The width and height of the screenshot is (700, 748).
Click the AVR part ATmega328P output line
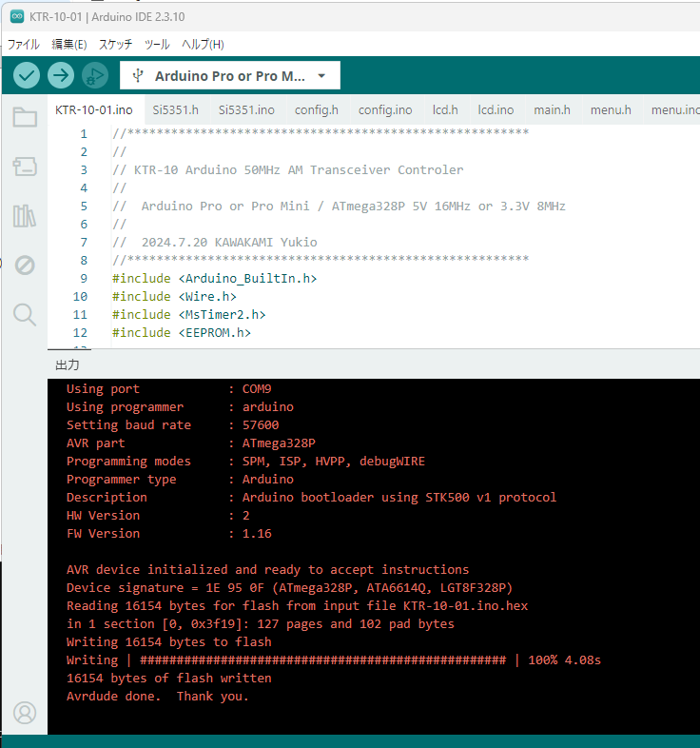(x=191, y=443)
